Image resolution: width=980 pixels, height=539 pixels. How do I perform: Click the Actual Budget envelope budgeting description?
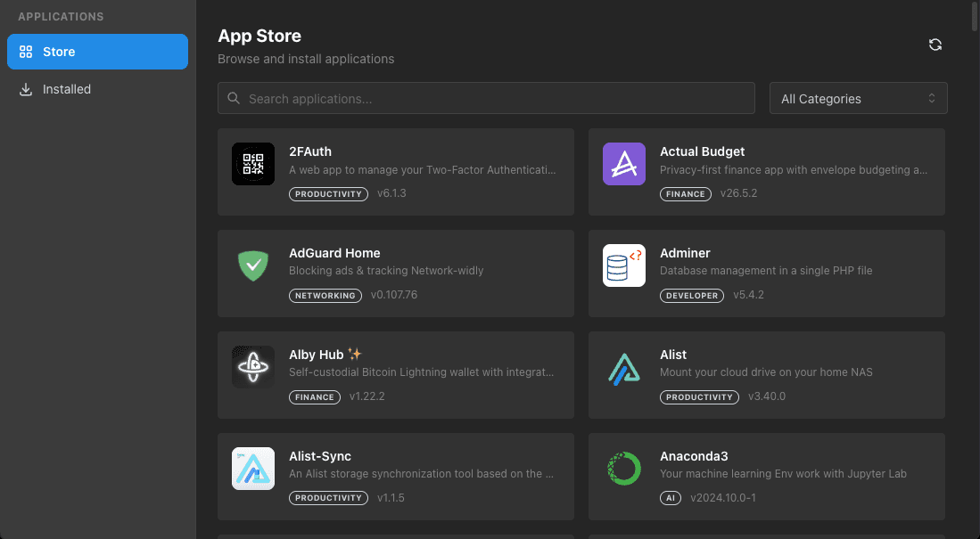pos(794,169)
